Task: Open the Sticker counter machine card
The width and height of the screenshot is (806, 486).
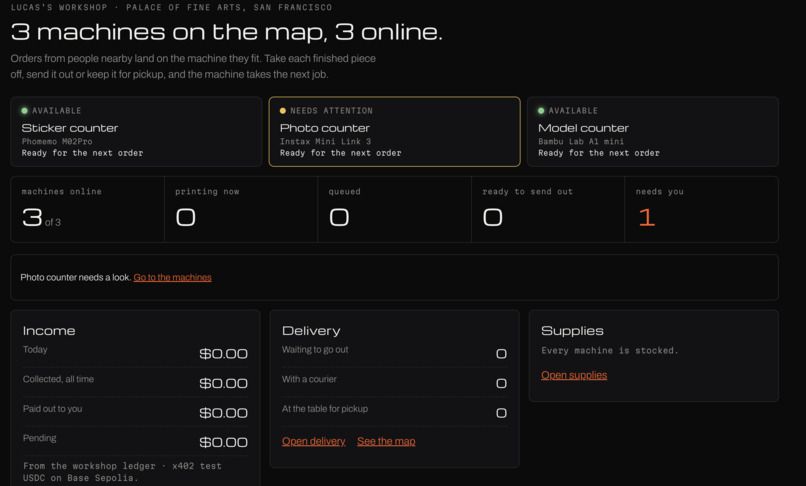Action: pos(136,132)
